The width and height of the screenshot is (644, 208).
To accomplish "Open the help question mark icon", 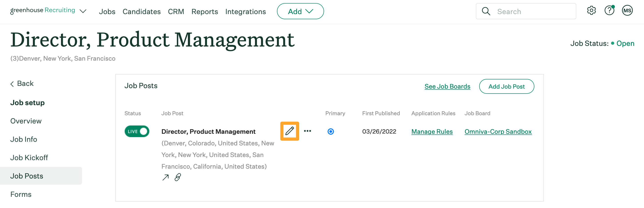I will [x=609, y=11].
